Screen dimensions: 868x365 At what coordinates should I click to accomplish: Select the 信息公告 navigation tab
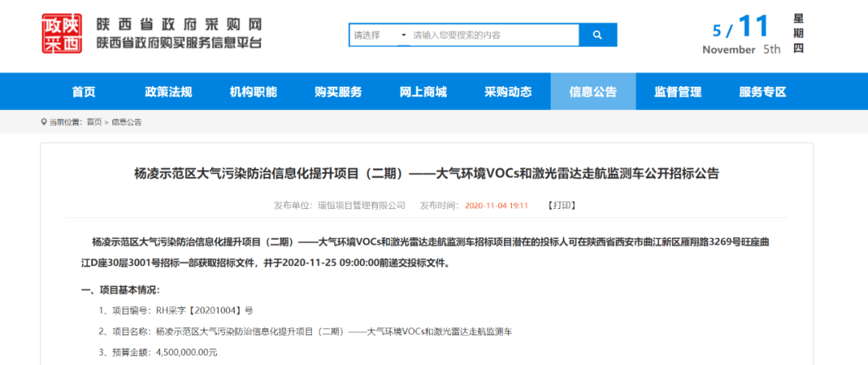(593, 92)
